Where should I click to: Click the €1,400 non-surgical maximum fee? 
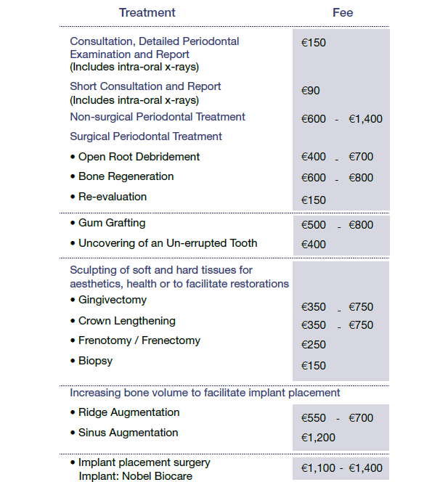(365, 119)
